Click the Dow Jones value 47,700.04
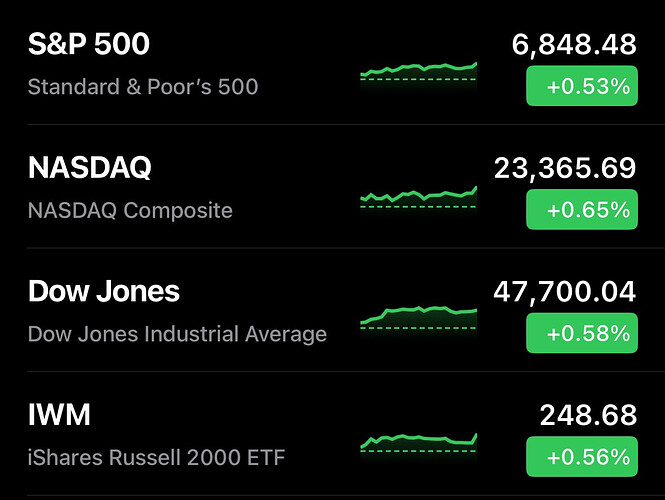The image size is (665, 500). pyautogui.click(x=565, y=291)
